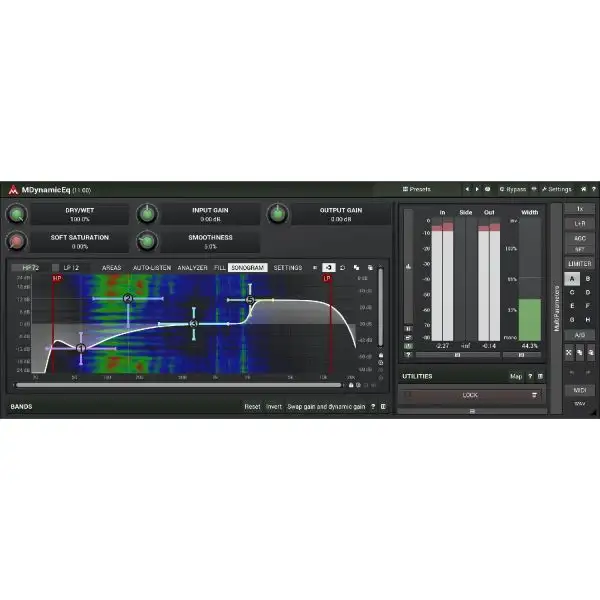Toggle the Bypass button

coord(512,188)
